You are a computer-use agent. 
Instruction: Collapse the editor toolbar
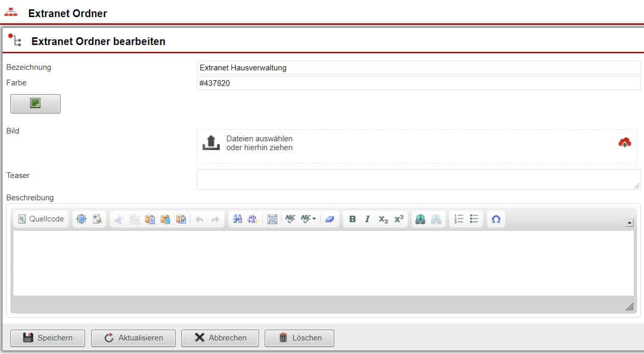click(629, 223)
